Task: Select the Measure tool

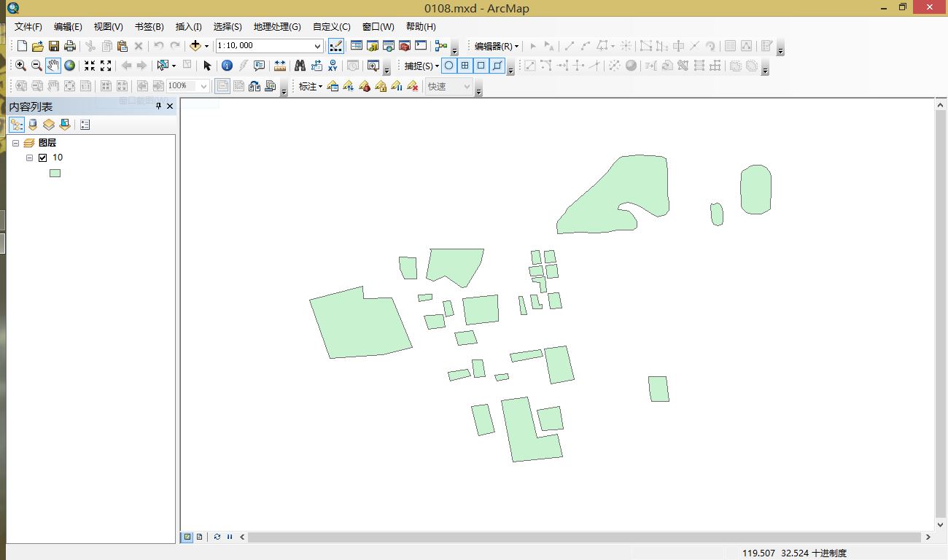Action: (279, 64)
